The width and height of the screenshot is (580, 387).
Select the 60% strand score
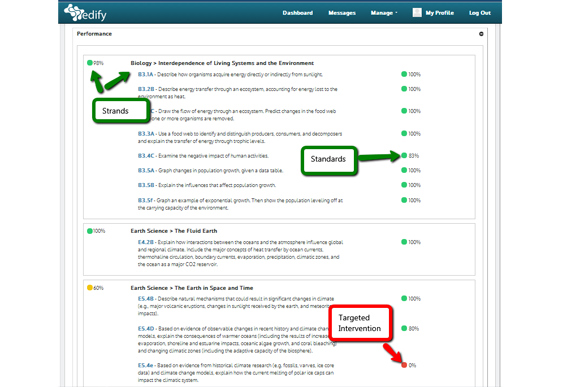click(x=98, y=288)
